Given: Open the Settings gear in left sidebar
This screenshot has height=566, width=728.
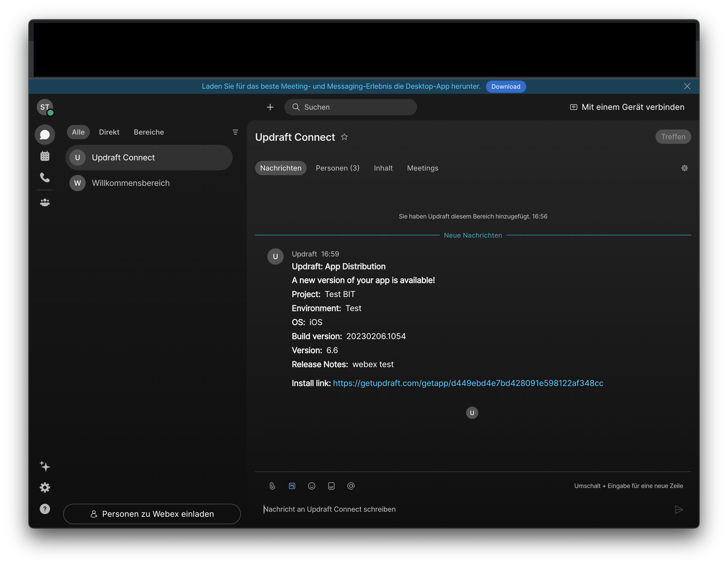Looking at the screenshot, I should pyautogui.click(x=45, y=487).
